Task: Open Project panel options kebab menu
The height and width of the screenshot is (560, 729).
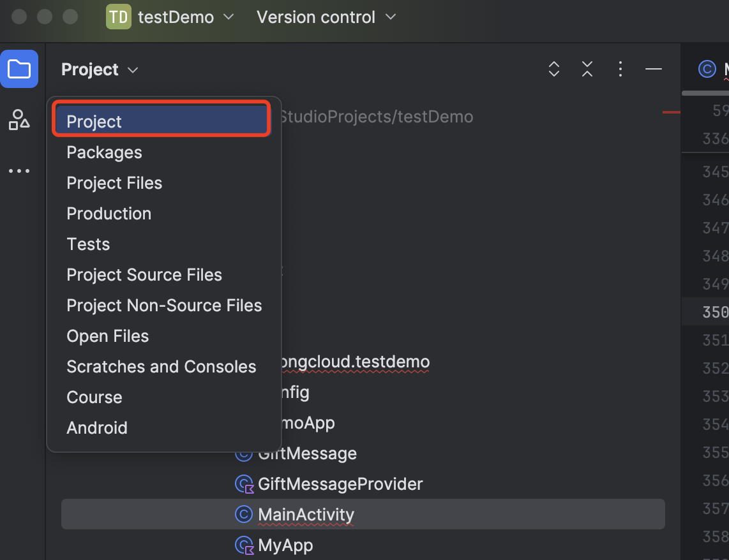Action: click(x=620, y=70)
